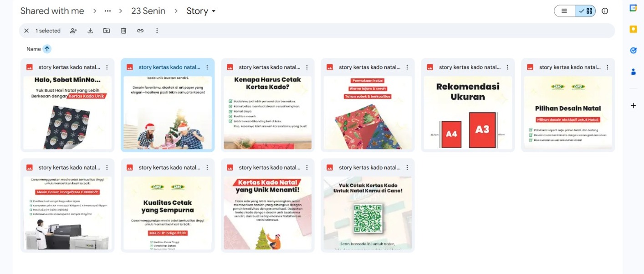This screenshot has height=274, width=644.
Task: Clear selection with the X button
Action: pos(26,31)
